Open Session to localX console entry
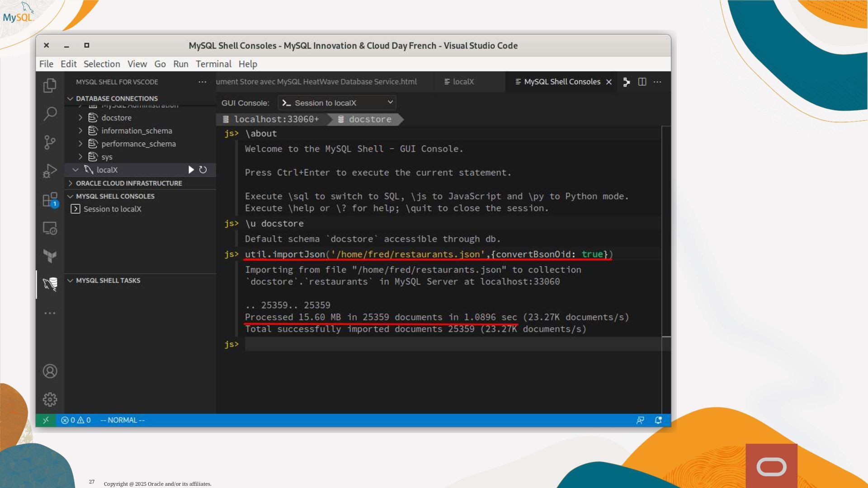This screenshot has height=488, width=868. 112,209
